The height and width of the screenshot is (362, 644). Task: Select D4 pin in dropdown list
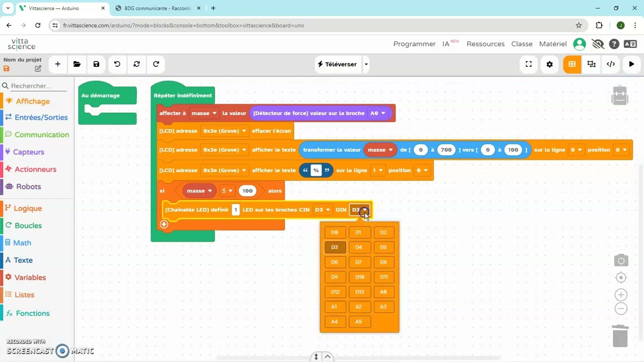click(x=359, y=247)
